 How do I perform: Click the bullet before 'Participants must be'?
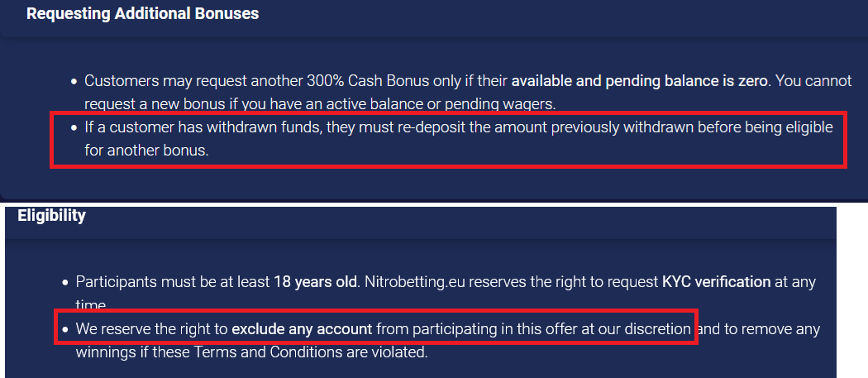pos(65,282)
